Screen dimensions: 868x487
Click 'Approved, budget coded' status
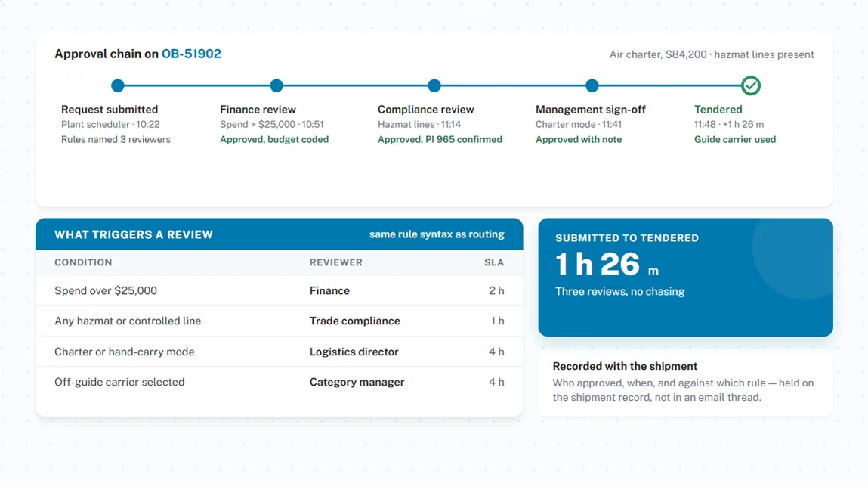[x=274, y=139]
